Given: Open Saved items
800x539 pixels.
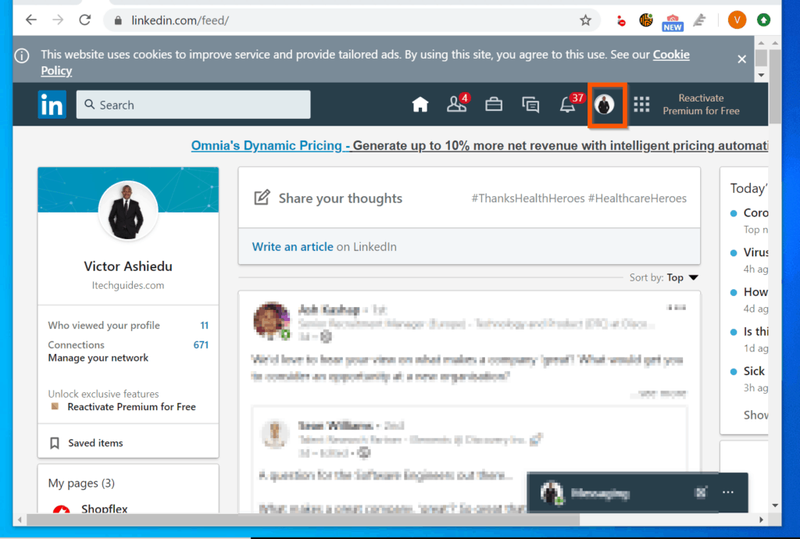Looking at the screenshot, I should (x=95, y=443).
